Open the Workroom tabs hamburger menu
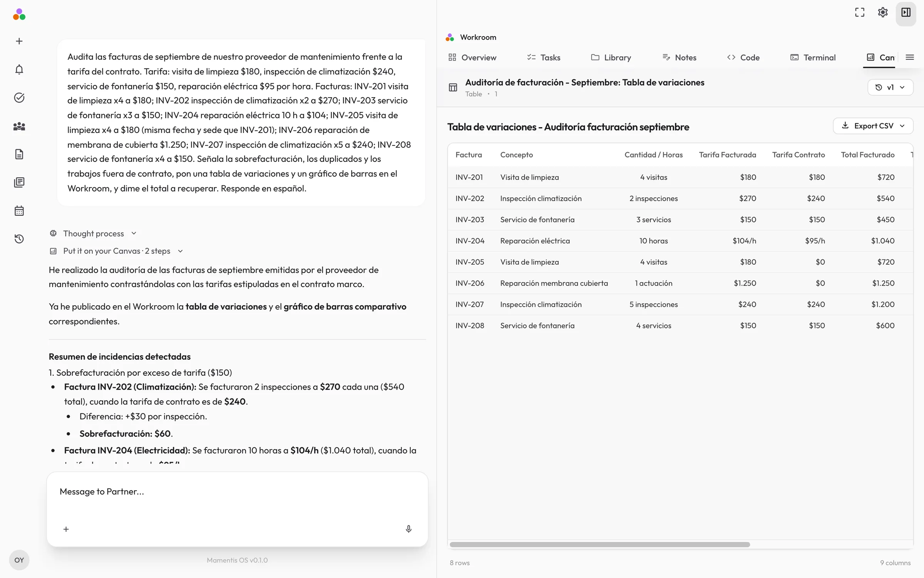 (909, 57)
